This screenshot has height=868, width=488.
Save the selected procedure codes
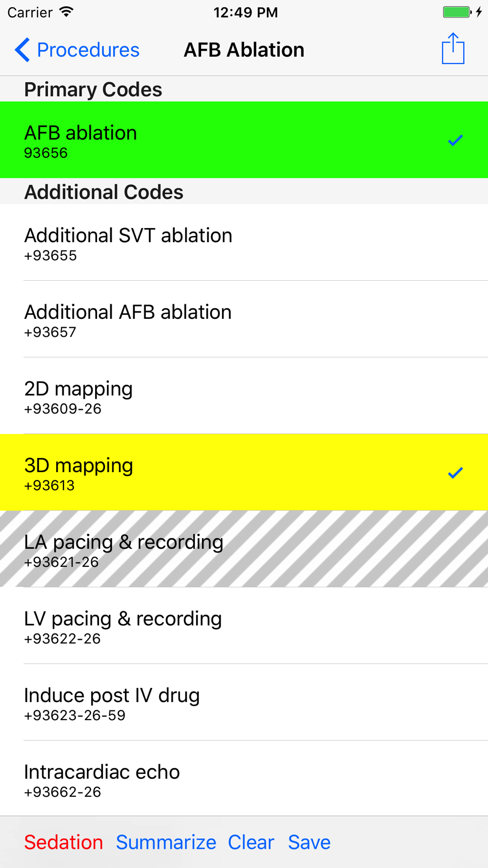click(309, 842)
